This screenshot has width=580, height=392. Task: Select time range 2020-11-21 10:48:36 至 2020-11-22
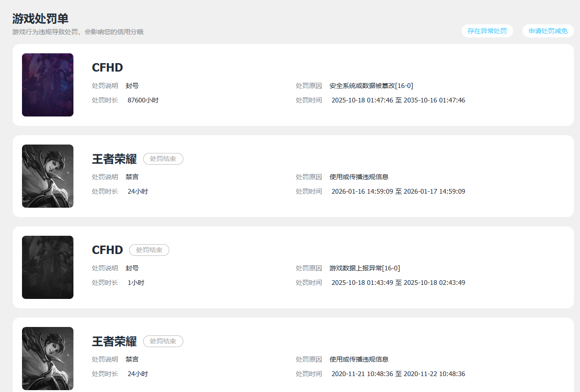point(399,374)
